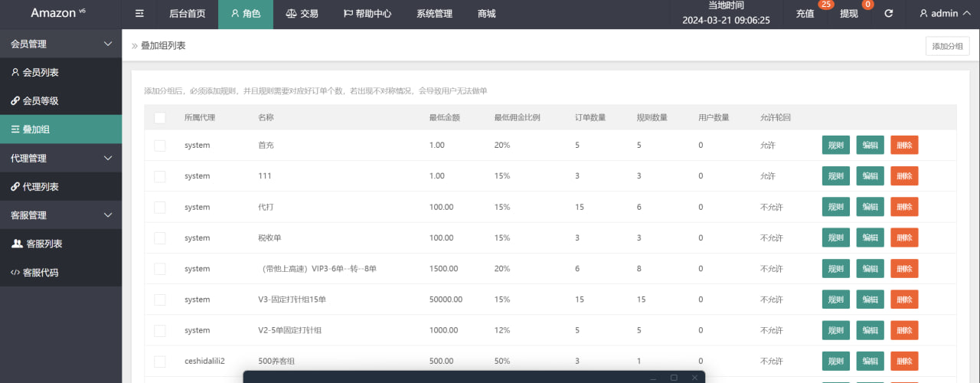Collapse the 会员管理 sidebar section
This screenshot has width=980, height=383.
60,44
